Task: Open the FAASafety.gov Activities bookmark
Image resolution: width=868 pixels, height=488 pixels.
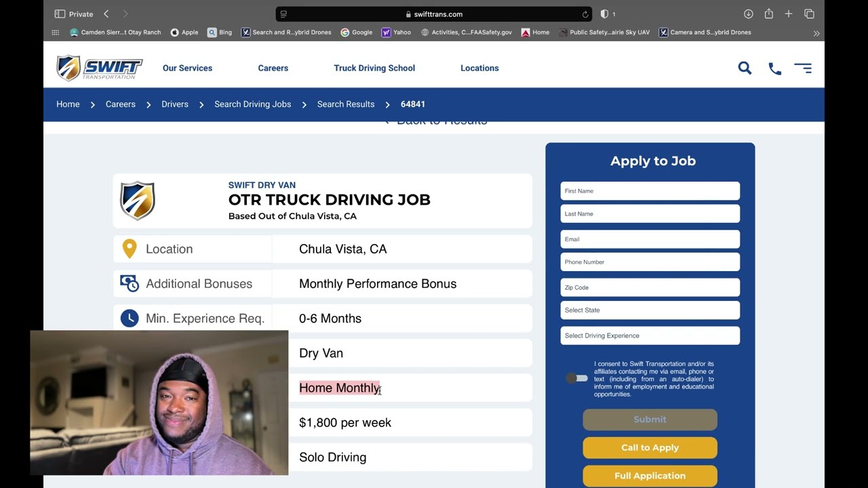Action: point(467,33)
